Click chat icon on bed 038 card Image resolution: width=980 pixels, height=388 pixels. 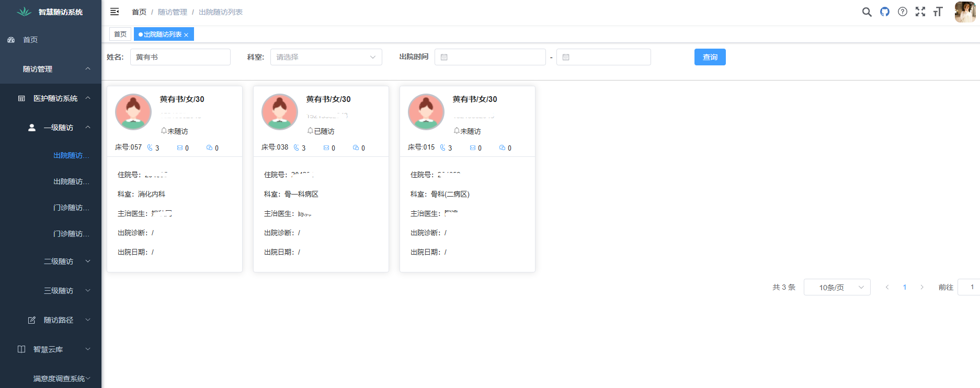point(356,148)
